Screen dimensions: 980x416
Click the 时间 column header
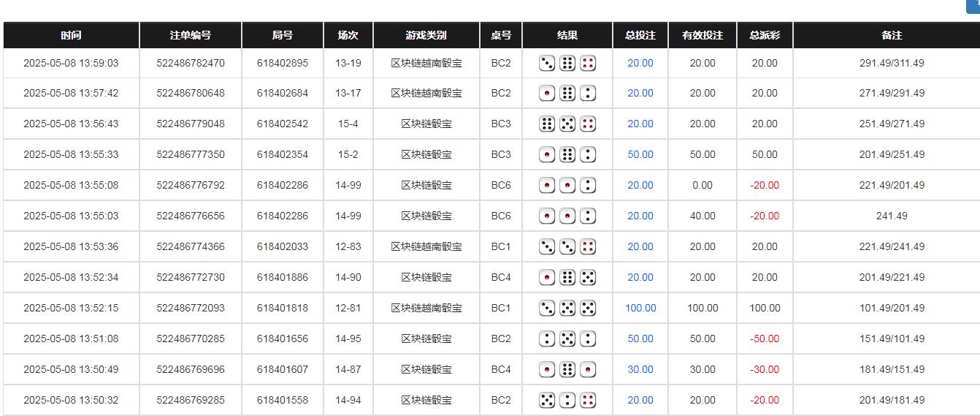(72, 35)
